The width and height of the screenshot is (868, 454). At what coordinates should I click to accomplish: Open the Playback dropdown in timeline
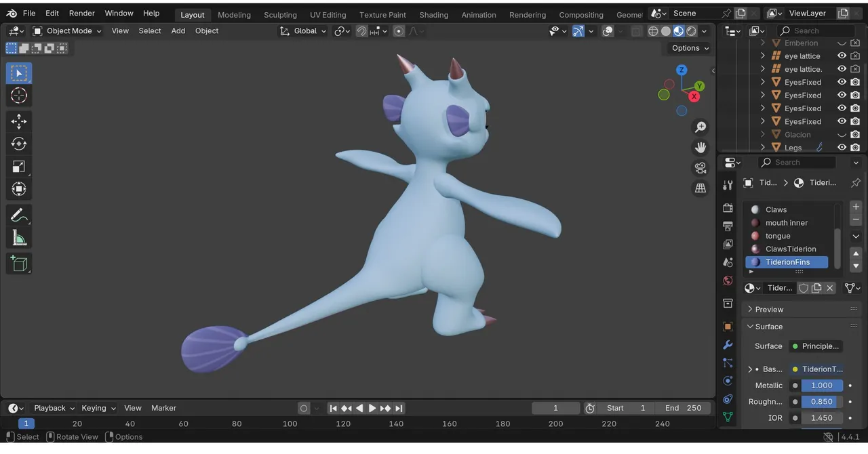click(x=54, y=408)
